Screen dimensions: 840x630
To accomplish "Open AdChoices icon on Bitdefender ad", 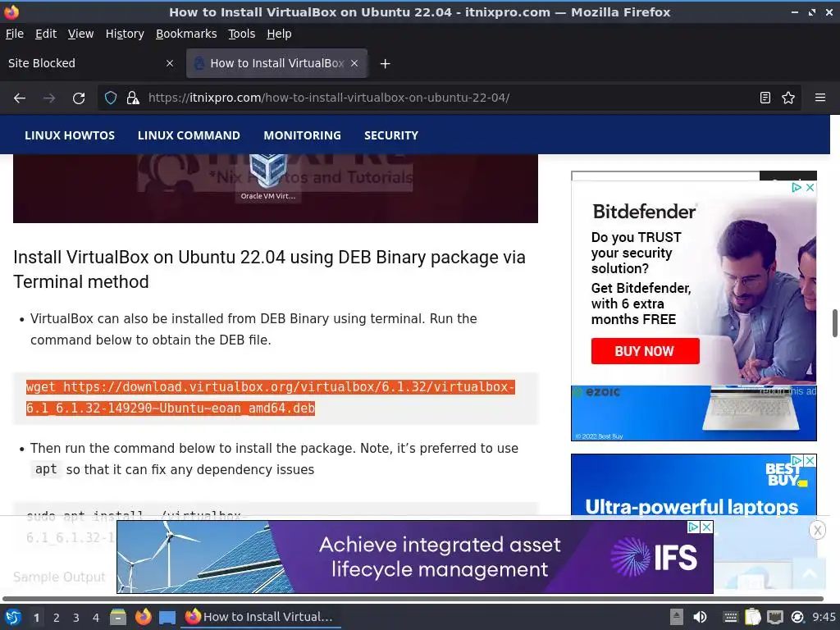I will [x=797, y=188].
